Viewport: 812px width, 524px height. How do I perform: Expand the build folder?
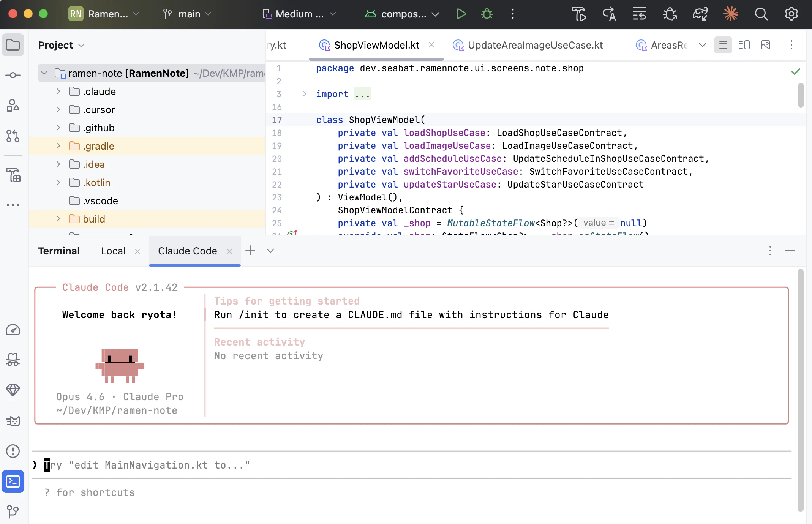[58, 219]
